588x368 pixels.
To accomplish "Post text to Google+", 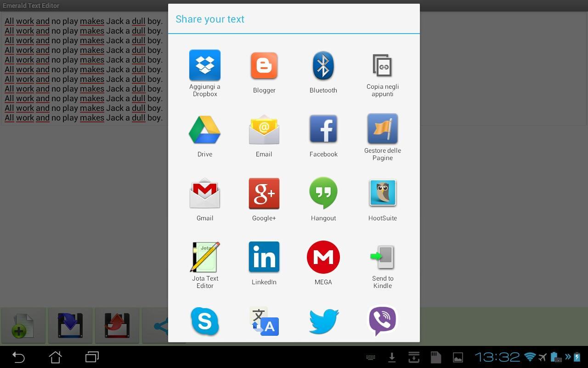I will (x=264, y=201).
